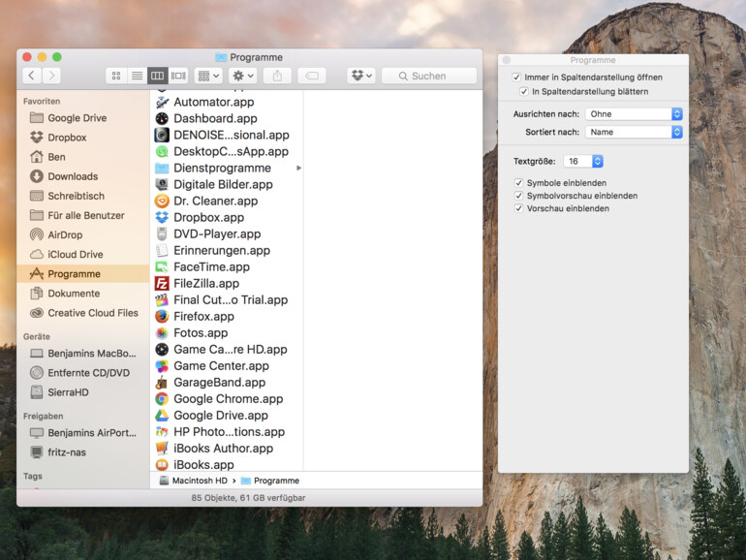Screen dimensions: 746x560
Task: Toggle 'Immer in Spaltendarstellung öffnen' checkbox
Action: [x=516, y=78]
